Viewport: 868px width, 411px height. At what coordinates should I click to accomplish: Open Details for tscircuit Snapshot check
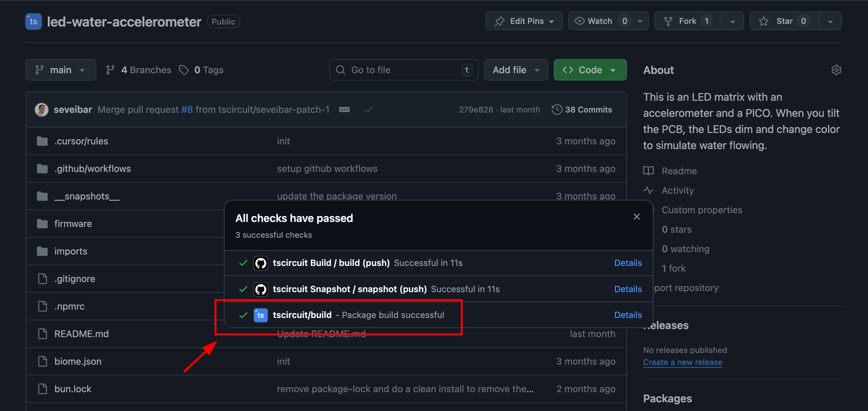pyautogui.click(x=628, y=289)
